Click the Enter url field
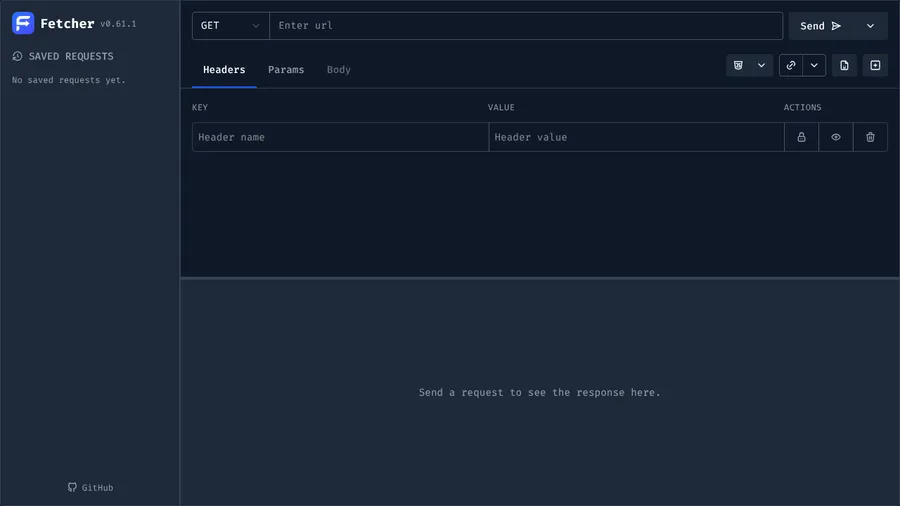This screenshot has height=506, width=900. pyautogui.click(x=526, y=26)
